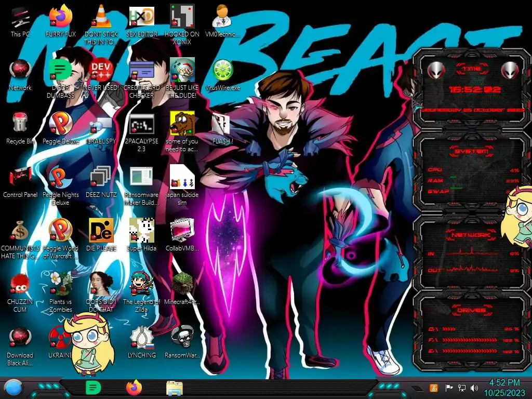This screenshot has width=532, height=399.
Task: Click the E:\ drive usage bar
Action: (x=474, y=351)
